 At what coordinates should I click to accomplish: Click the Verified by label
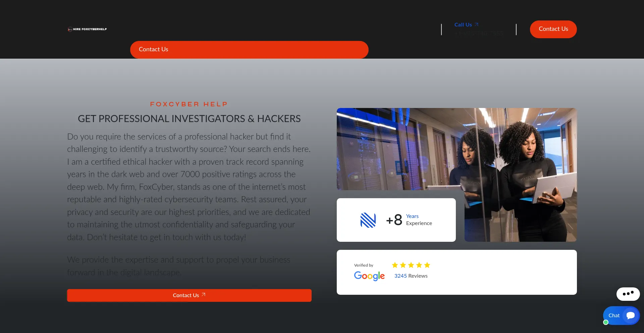tap(364, 265)
